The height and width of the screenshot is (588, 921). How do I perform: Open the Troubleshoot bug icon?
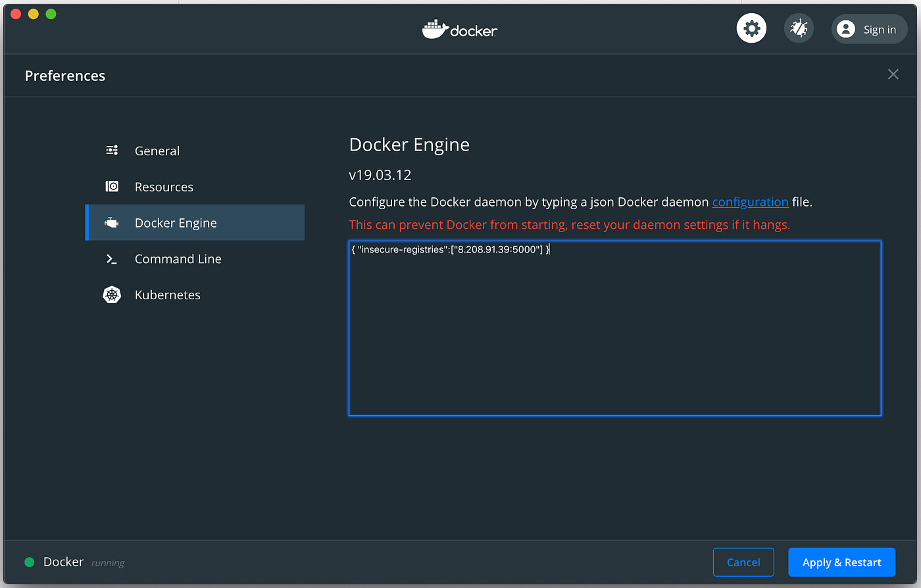[x=799, y=28]
